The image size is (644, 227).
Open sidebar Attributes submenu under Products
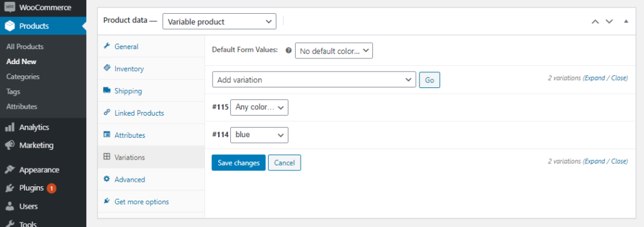coord(22,106)
